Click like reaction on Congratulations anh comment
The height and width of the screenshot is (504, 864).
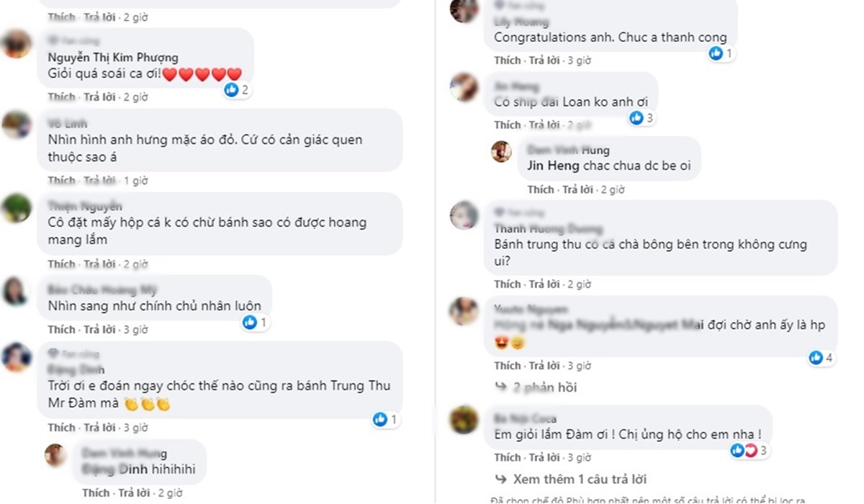click(716, 53)
